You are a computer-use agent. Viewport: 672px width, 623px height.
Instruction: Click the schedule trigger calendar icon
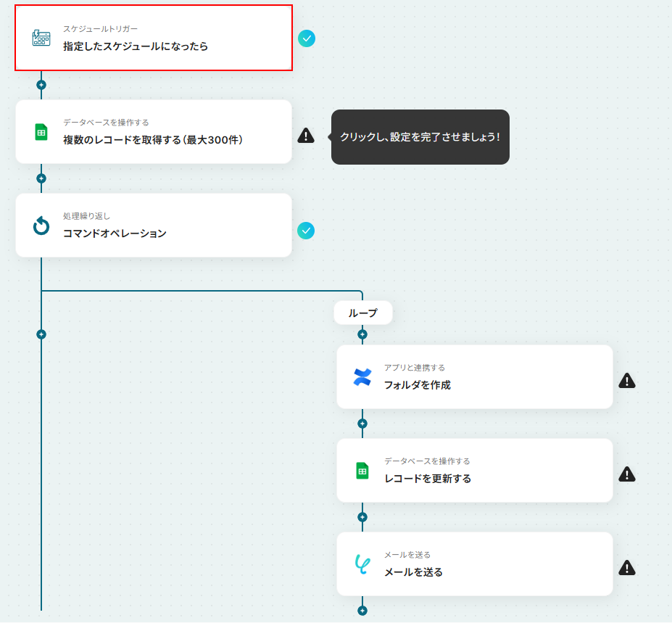pyautogui.click(x=41, y=38)
